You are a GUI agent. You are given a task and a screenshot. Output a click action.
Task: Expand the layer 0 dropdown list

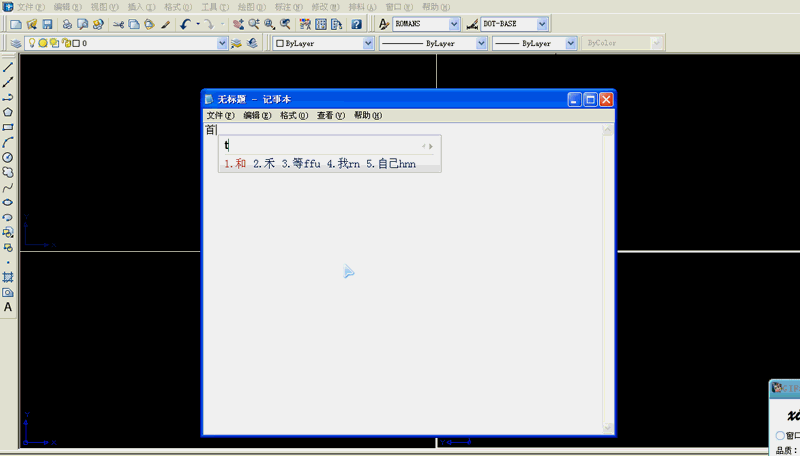click(x=222, y=43)
